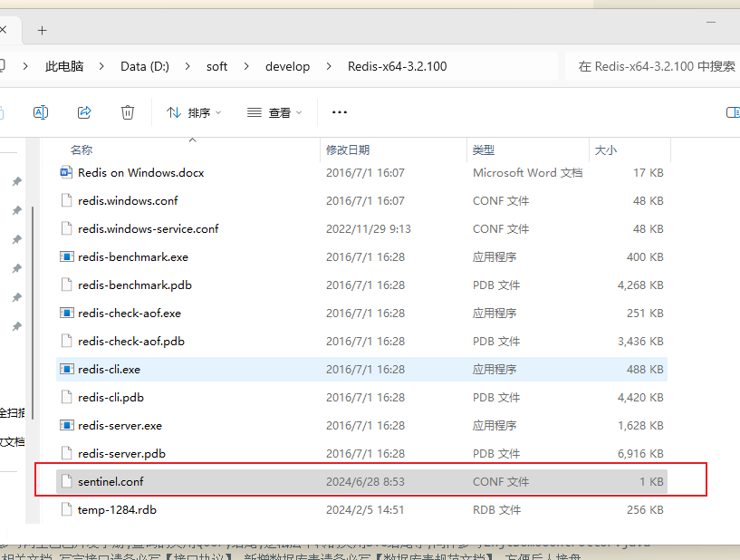Click file icon of sentinel.conf
Viewport: 740px width, 560px height.
point(66,482)
